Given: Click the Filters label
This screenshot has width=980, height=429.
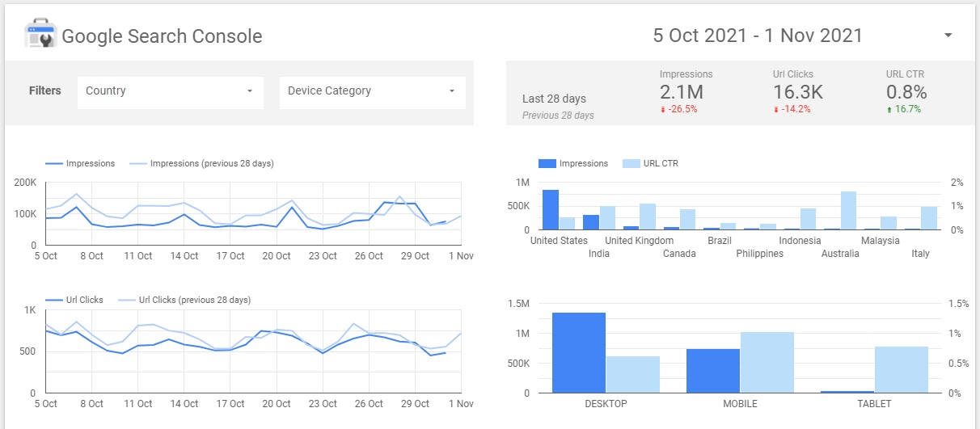Looking at the screenshot, I should coord(44,90).
